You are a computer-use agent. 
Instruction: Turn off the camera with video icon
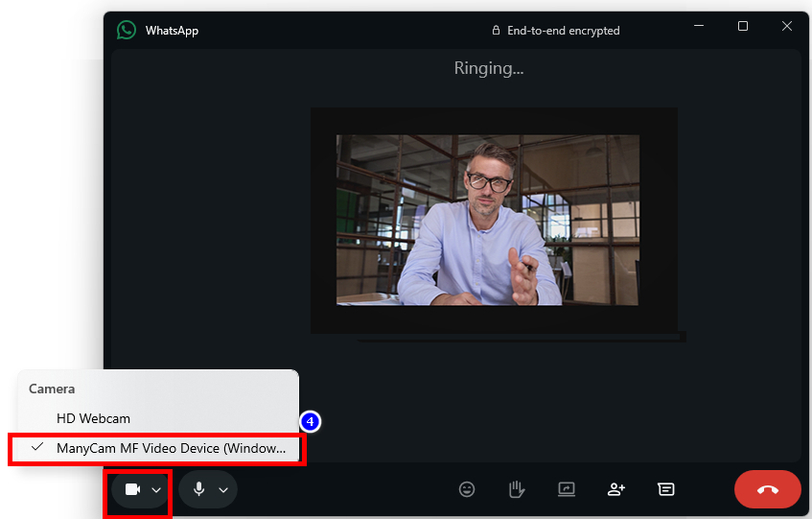coord(132,489)
